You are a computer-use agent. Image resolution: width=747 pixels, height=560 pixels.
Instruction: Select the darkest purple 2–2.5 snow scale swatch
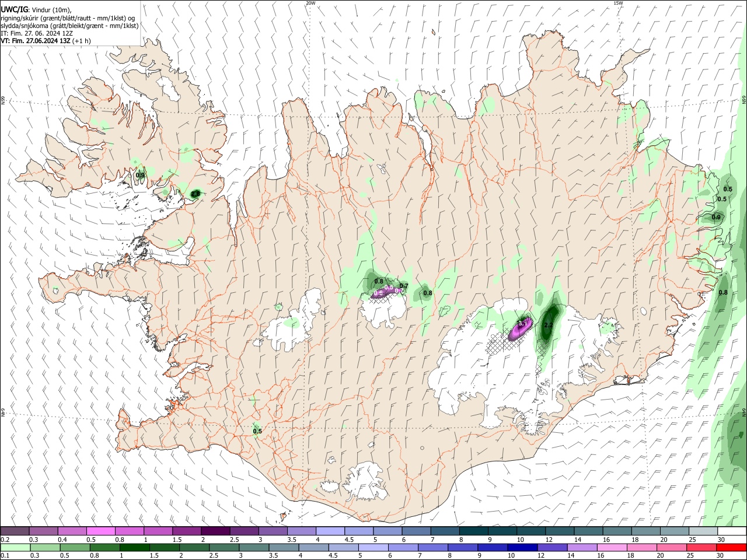coord(215,531)
